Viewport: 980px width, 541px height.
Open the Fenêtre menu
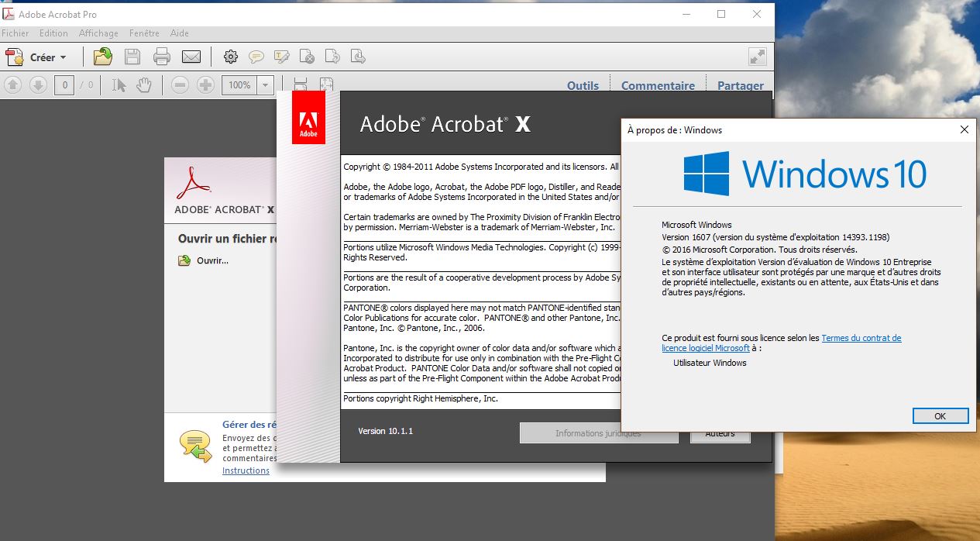coord(144,33)
